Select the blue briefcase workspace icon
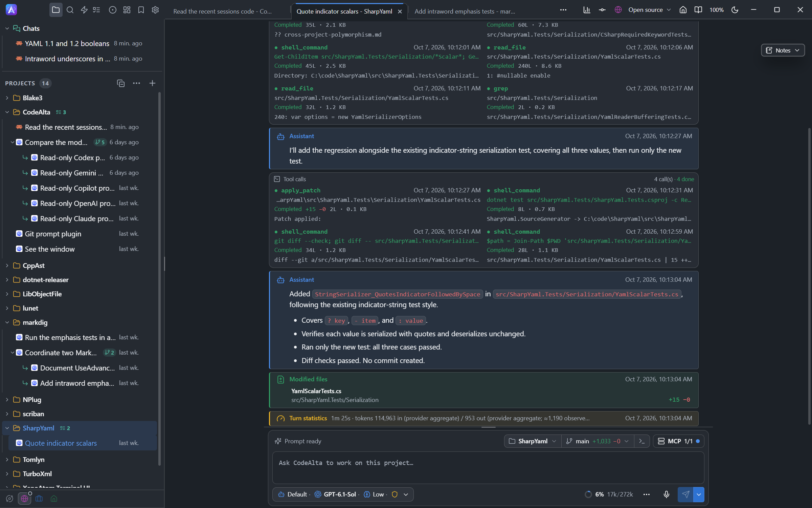812x508 pixels. [x=39, y=499]
